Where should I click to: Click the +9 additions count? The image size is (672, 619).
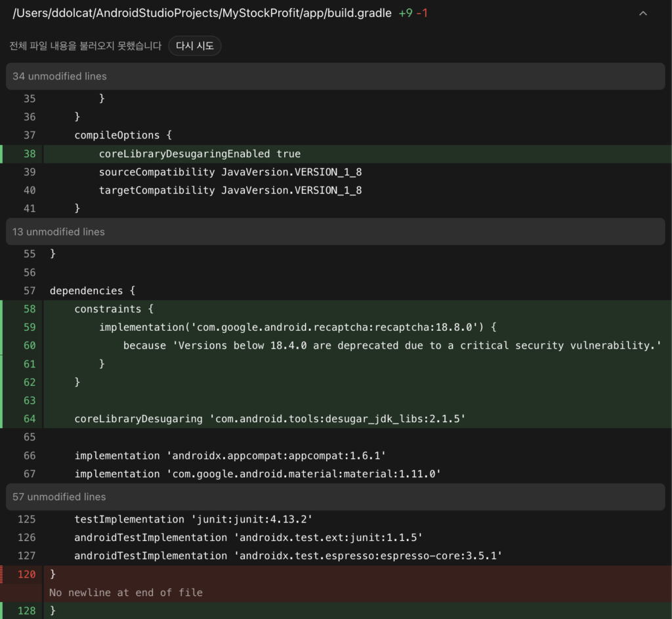pos(406,13)
